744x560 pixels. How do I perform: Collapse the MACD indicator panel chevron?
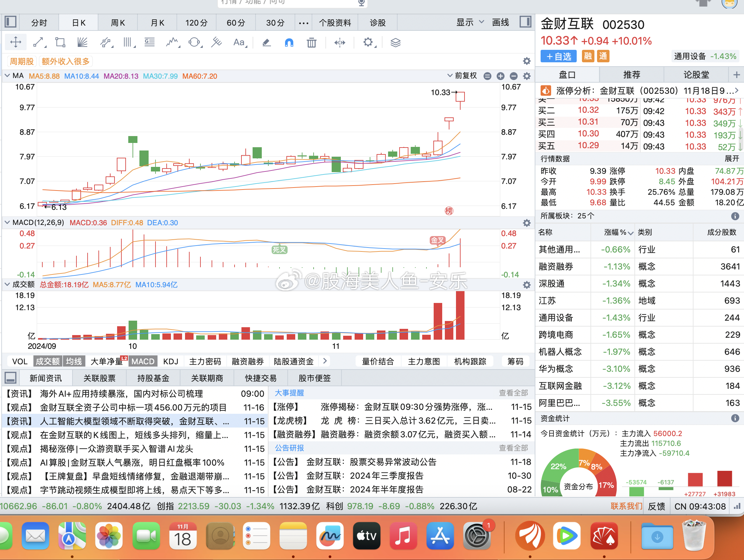click(7, 223)
